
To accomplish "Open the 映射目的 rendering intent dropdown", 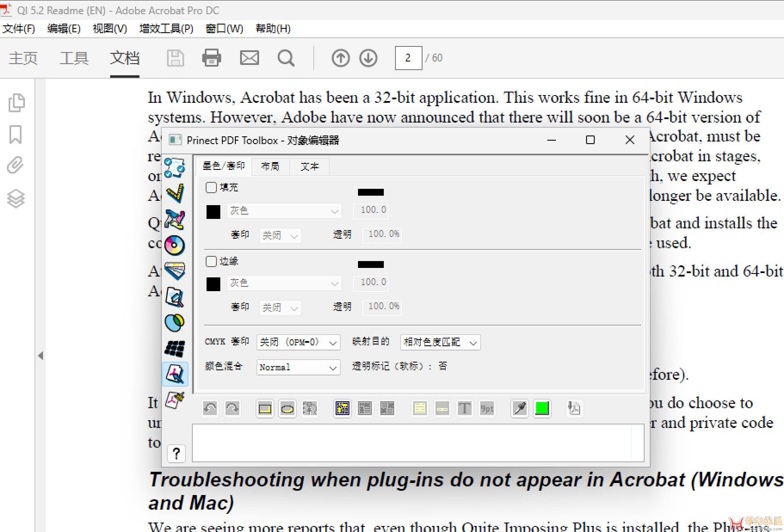I will 440,342.
